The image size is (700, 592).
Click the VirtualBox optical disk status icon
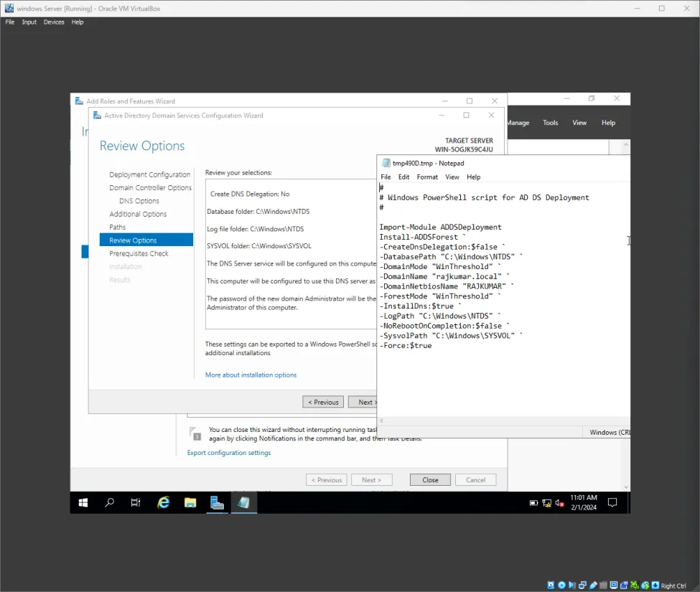pos(561,585)
